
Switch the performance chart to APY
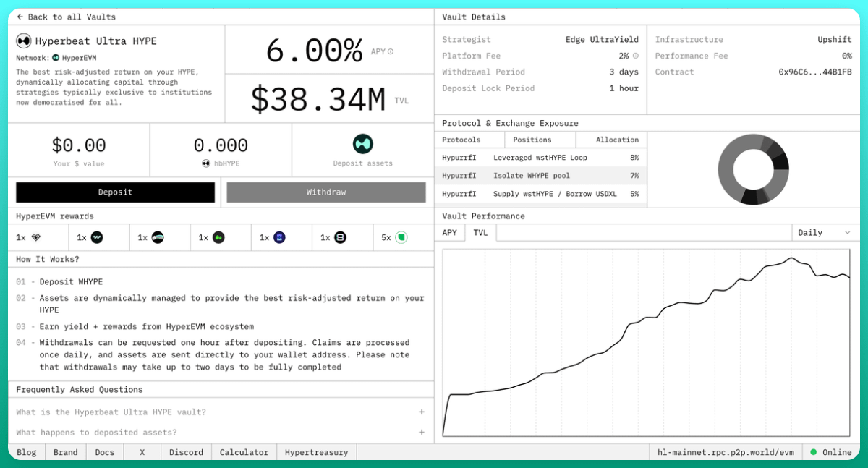pyautogui.click(x=450, y=233)
